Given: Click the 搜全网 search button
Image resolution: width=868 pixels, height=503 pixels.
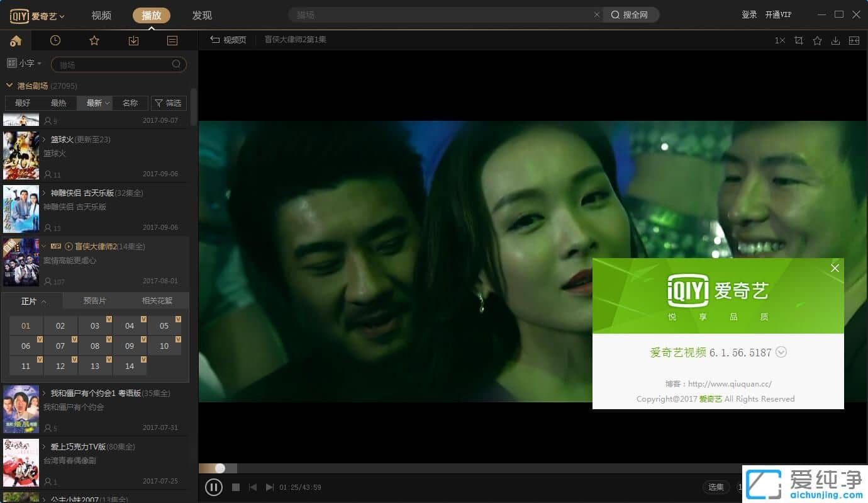Looking at the screenshot, I should point(631,14).
